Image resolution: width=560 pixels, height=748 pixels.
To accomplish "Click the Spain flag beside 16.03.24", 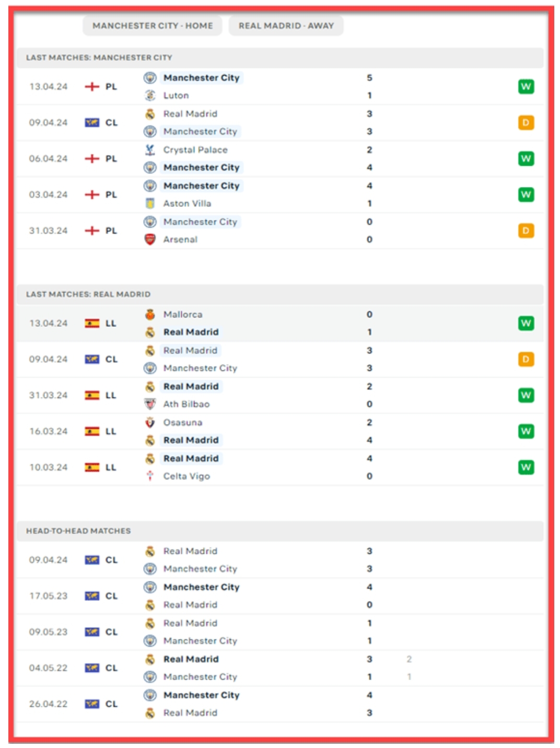I will tap(92, 431).
